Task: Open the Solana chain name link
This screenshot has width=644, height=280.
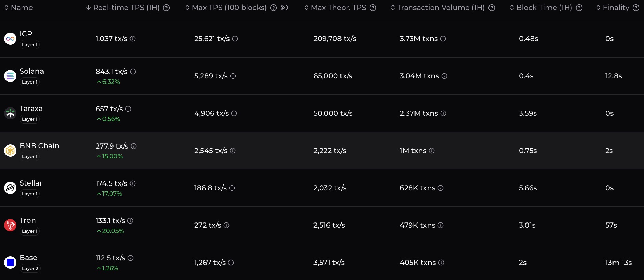Action: (x=32, y=71)
